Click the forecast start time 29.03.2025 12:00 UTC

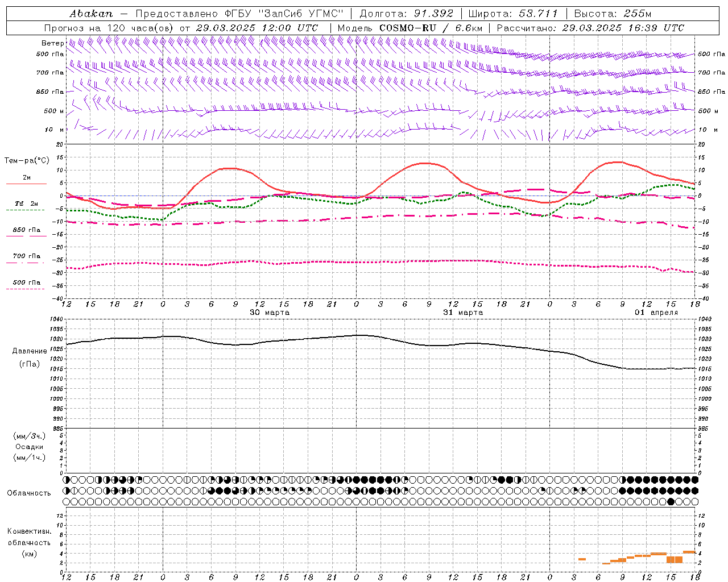(257, 28)
